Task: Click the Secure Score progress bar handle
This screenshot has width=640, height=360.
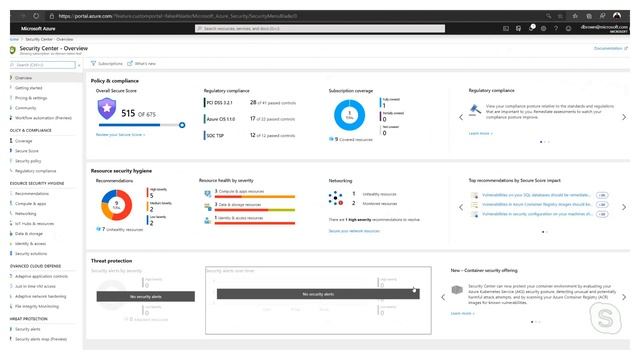Action: tap(182, 125)
